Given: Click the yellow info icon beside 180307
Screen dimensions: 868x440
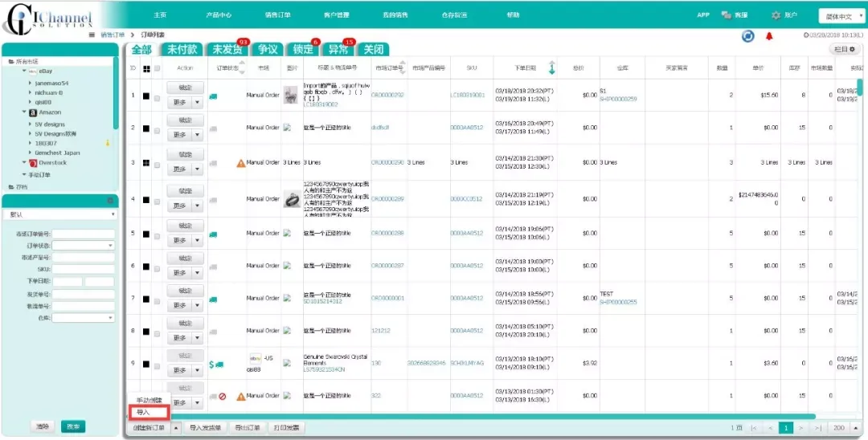Looking at the screenshot, I should (108, 143).
